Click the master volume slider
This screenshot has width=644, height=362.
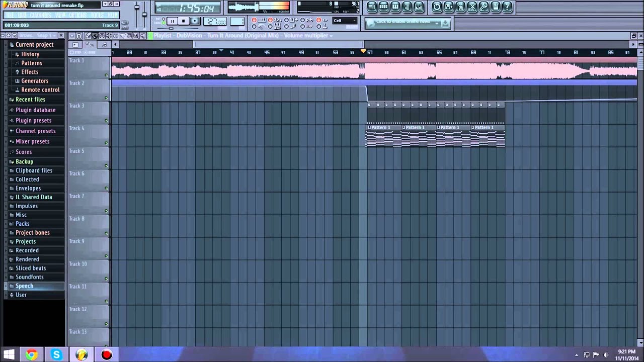click(137, 7)
